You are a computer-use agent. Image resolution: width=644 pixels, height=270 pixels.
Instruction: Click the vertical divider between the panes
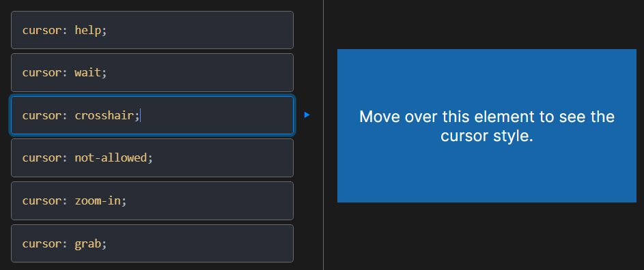pyautogui.click(x=323, y=135)
